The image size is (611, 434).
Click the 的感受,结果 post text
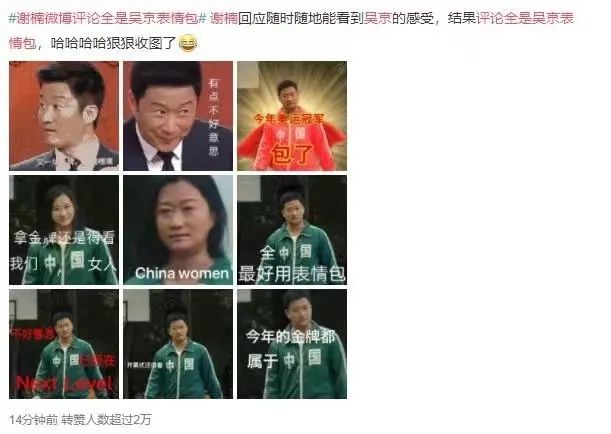434,18
